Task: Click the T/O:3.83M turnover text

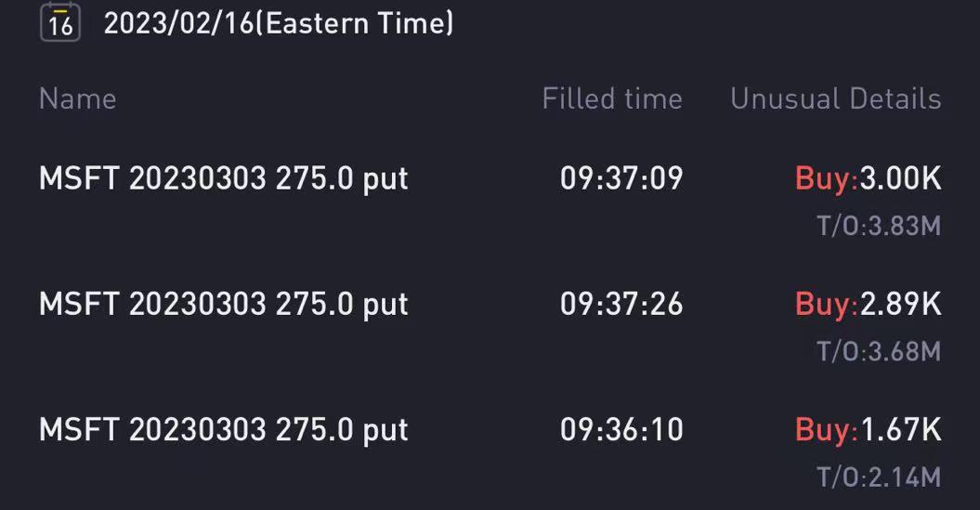Action: click(x=879, y=226)
